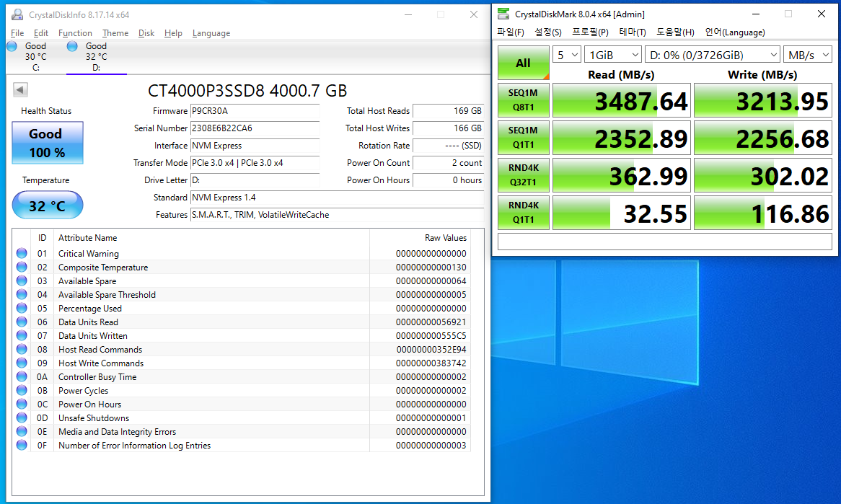
Task: Click the Features field S.M.A.R.T., TRIM
Action: click(x=338, y=214)
